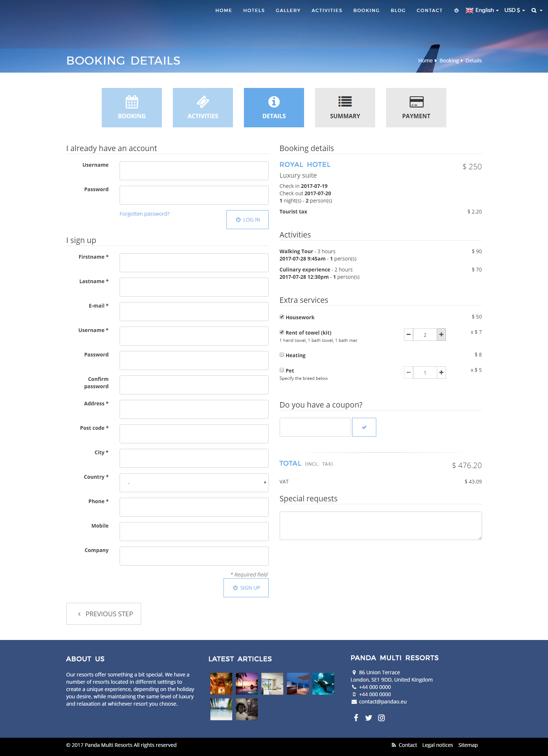
Task: Click the power icon in the top navigation
Action: [456, 11]
